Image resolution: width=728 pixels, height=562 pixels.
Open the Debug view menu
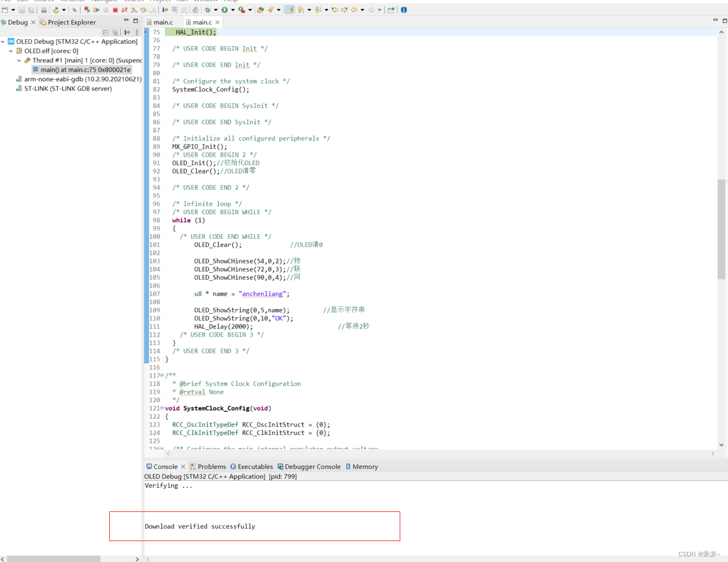(x=137, y=32)
